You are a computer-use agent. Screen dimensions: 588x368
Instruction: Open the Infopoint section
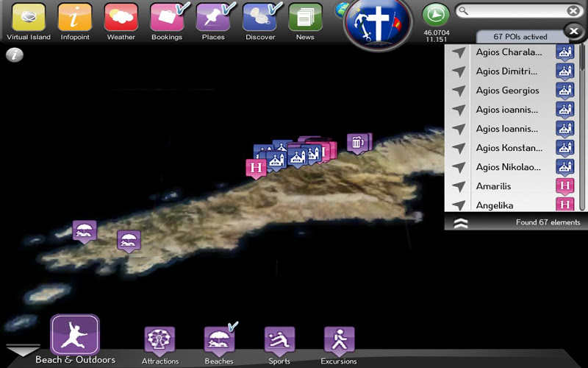tap(74, 18)
